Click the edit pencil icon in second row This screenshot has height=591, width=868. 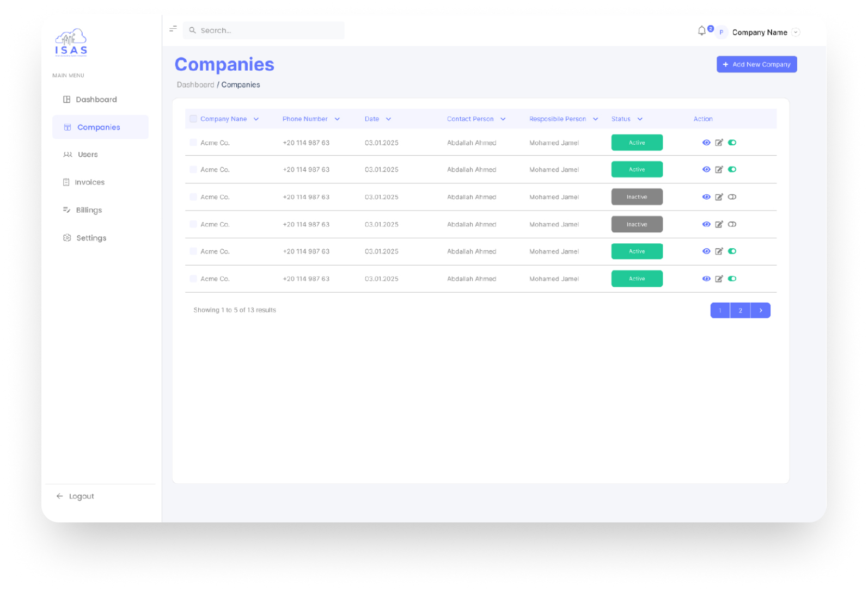(719, 170)
